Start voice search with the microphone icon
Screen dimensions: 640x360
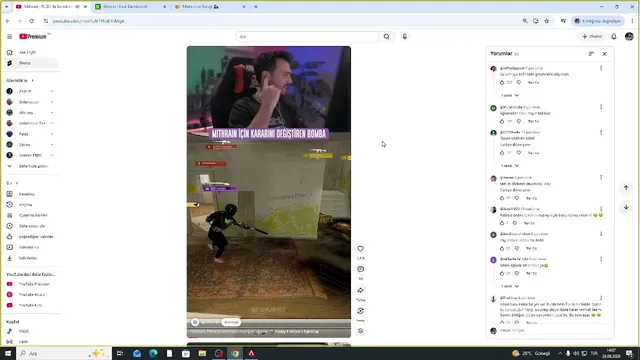[x=404, y=36]
